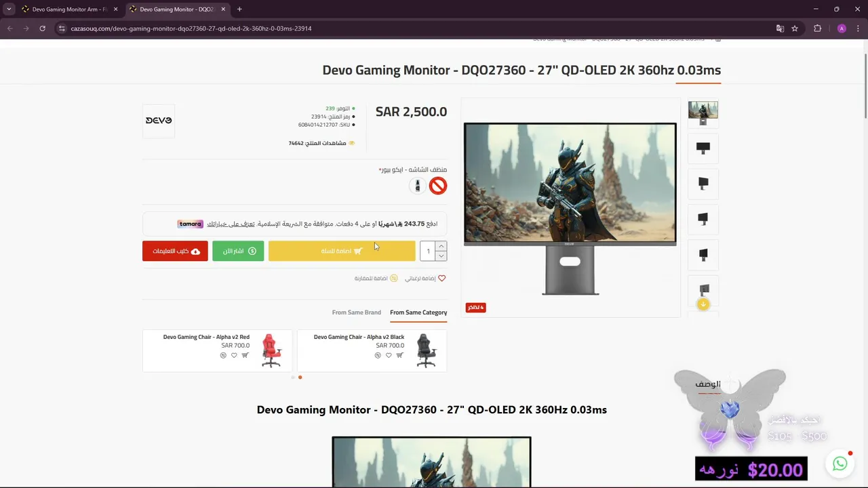
Task: Click the green buy now button
Action: [x=238, y=251]
